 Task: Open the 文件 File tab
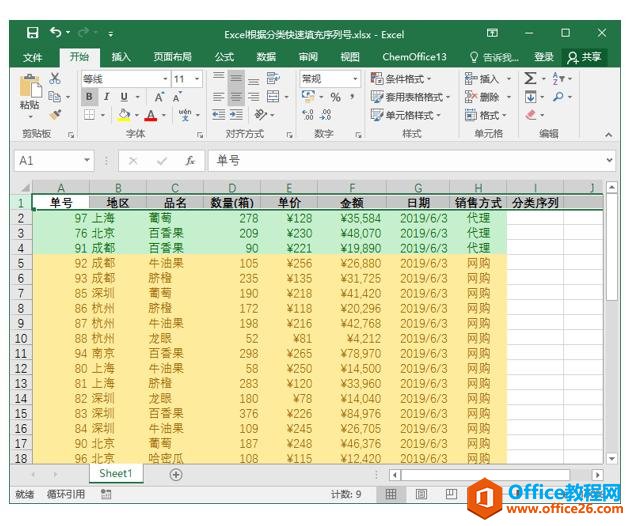tap(33, 57)
